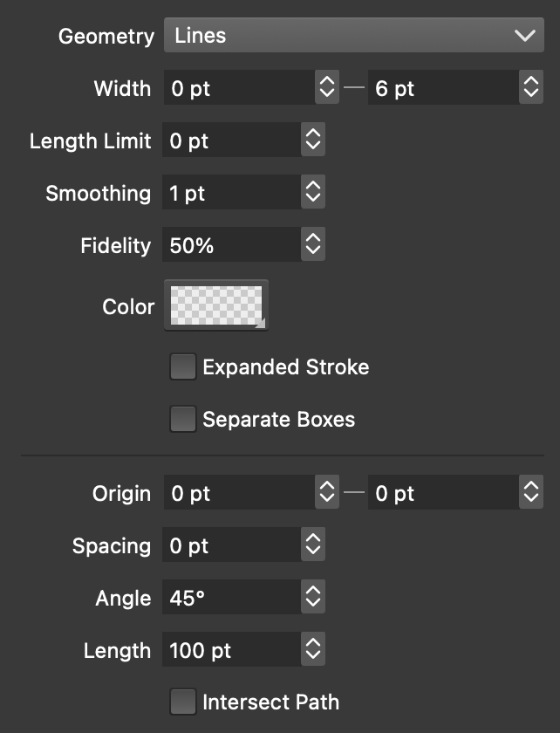Open the transparent Color swatch picker
The width and height of the screenshot is (560, 733).
click(x=215, y=305)
